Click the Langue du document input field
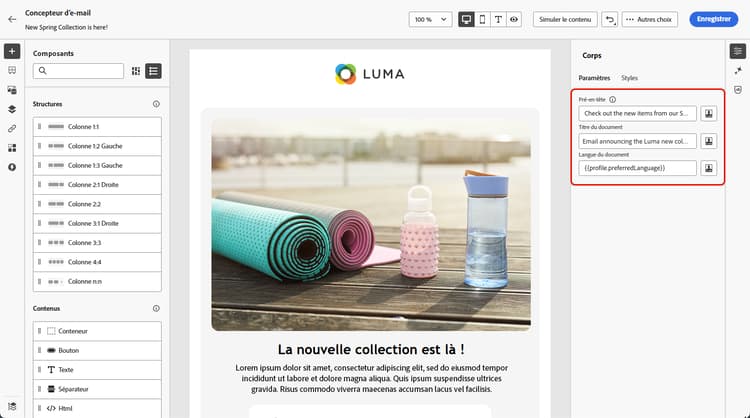Screen dimensions: 750x418 (x=637, y=168)
